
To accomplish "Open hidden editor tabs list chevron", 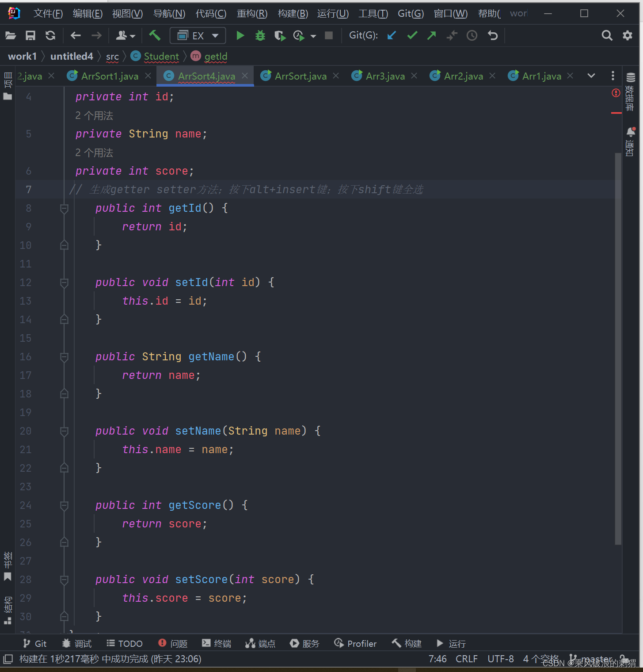I will pos(591,76).
